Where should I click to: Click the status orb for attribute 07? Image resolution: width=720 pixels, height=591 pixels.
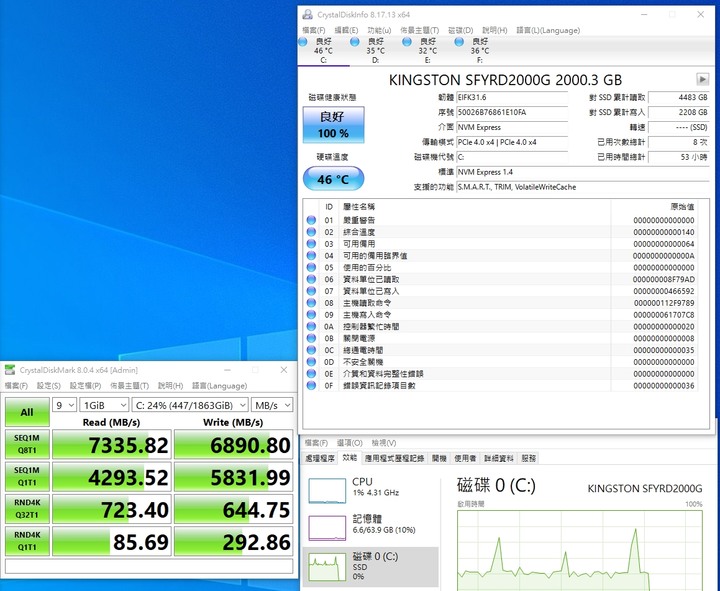click(x=311, y=291)
